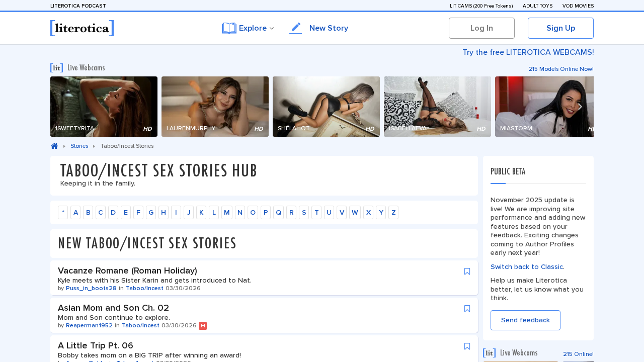Filter stories by letter E

126,212
